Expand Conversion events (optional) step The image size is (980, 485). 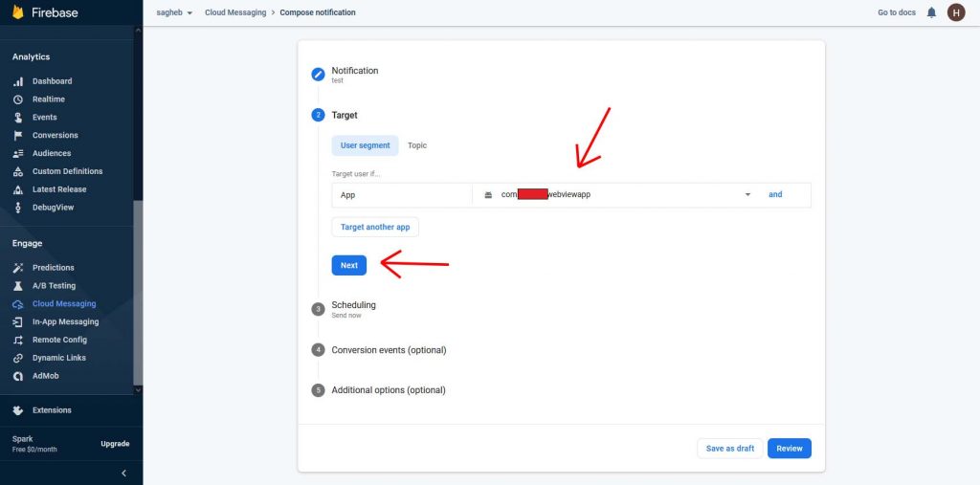point(389,350)
